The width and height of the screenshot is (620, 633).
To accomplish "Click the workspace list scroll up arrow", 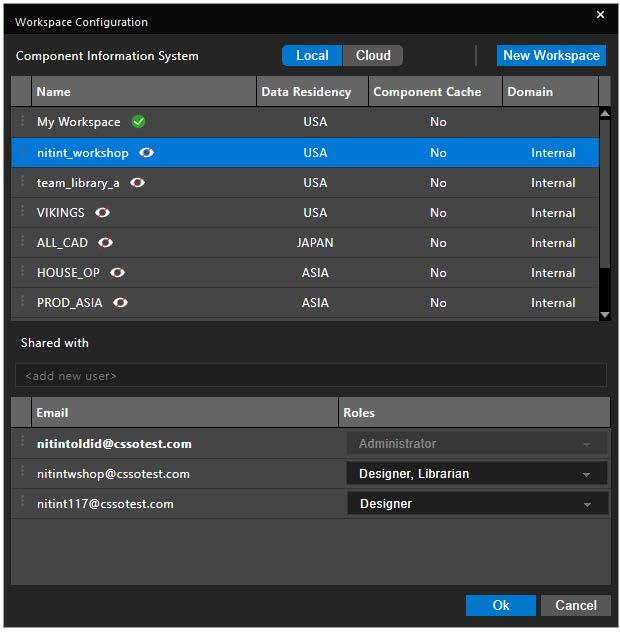I will [x=605, y=113].
